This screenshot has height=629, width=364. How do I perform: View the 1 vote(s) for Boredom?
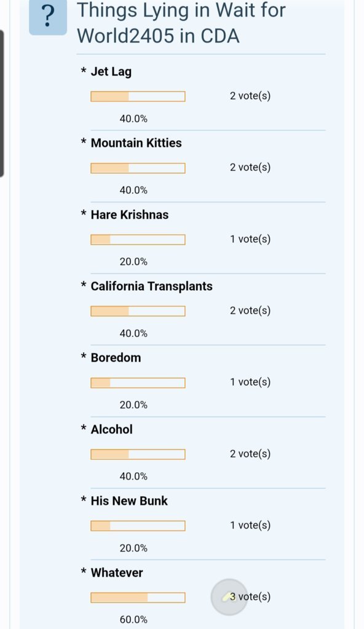click(x=250, y=382)
